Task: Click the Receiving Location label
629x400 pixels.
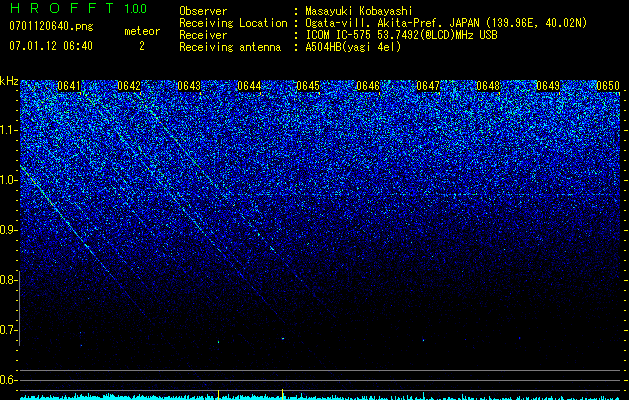Action: (233, 23)
